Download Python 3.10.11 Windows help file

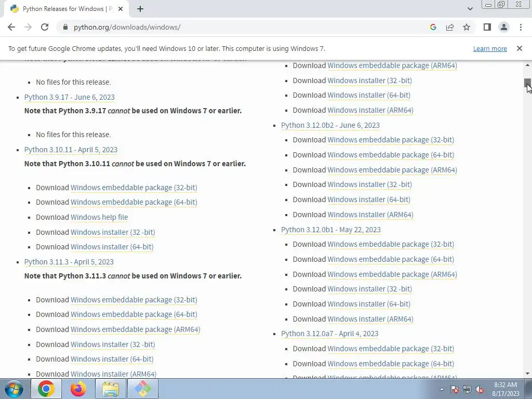(99, 217)
